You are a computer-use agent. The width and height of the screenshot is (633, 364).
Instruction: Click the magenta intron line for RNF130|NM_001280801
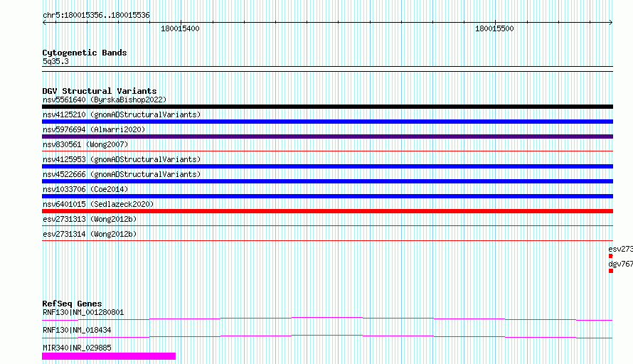[x=327, y=318]
